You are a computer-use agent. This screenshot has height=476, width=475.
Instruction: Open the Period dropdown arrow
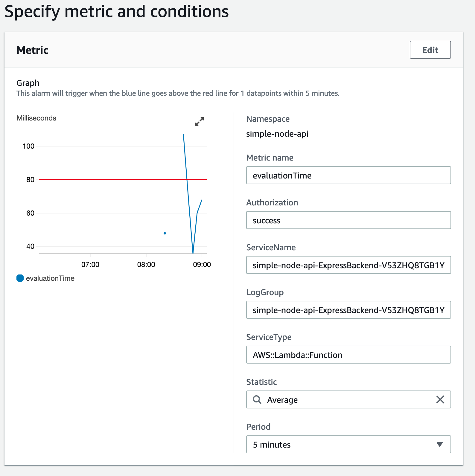tap(439, 444)
